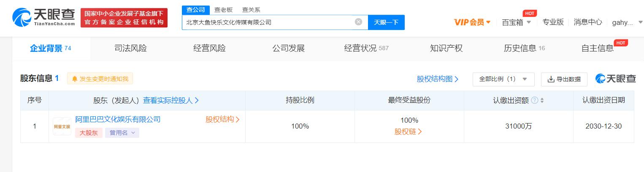The image size is (644, 172).
Task: Click the company name search input field
Action: [268, 22]
